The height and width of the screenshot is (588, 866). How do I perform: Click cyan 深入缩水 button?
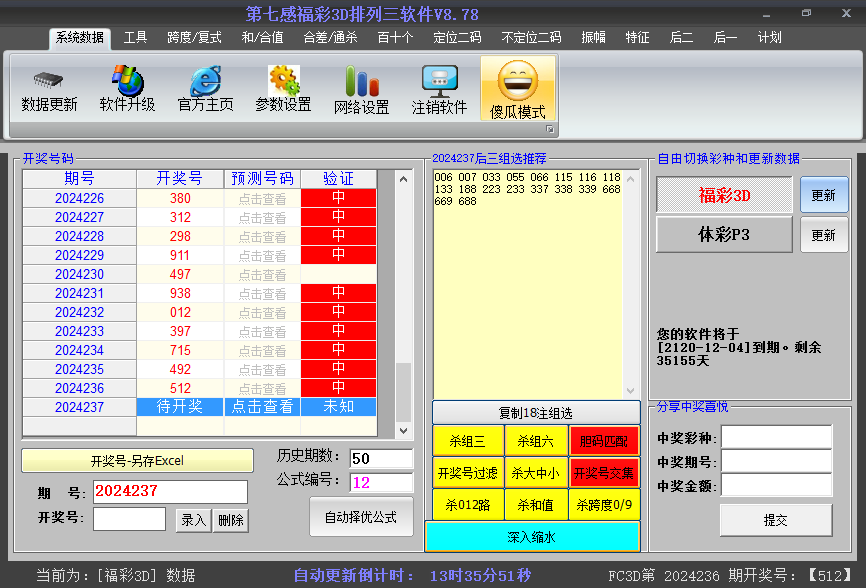pos(532,537)
